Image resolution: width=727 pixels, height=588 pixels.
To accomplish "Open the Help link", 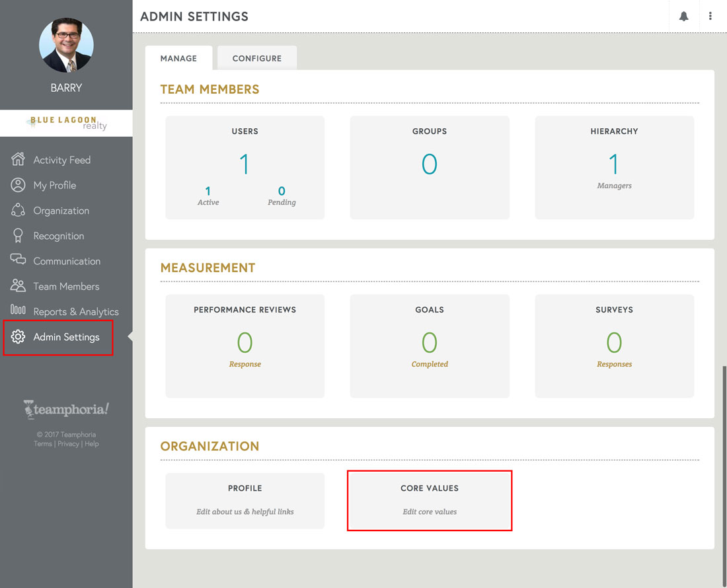I will 91,443.
